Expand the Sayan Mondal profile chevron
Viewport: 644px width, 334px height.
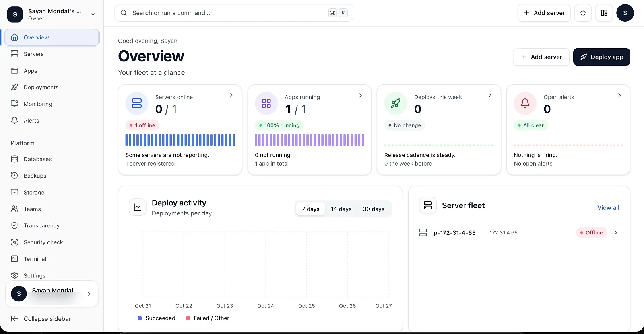(89, 294)
